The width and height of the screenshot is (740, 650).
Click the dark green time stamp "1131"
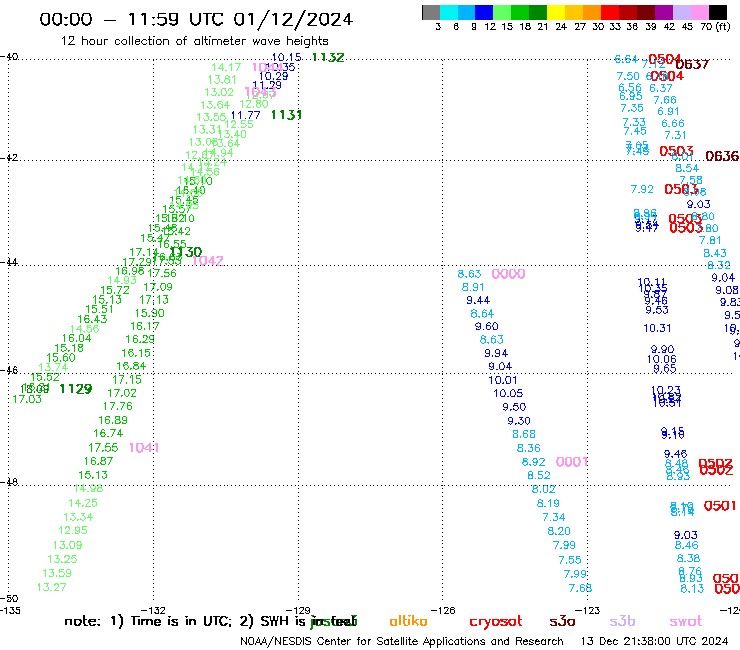click(286, 115)
